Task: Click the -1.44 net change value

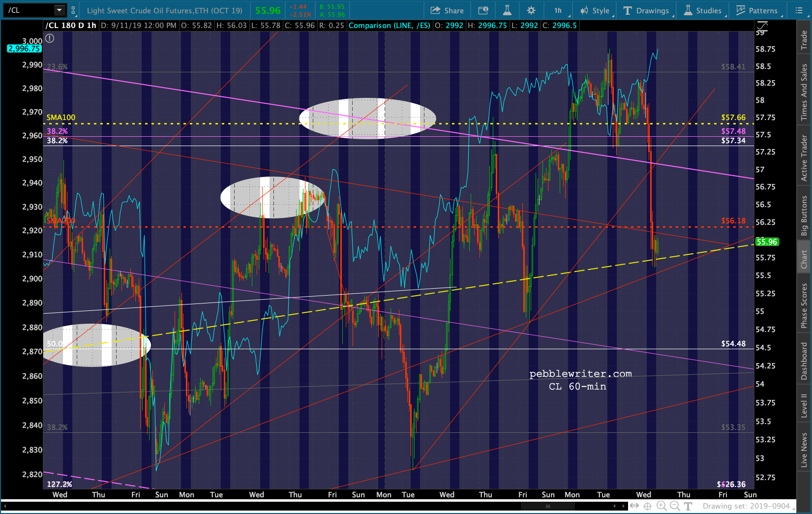Action: point(298,7)
